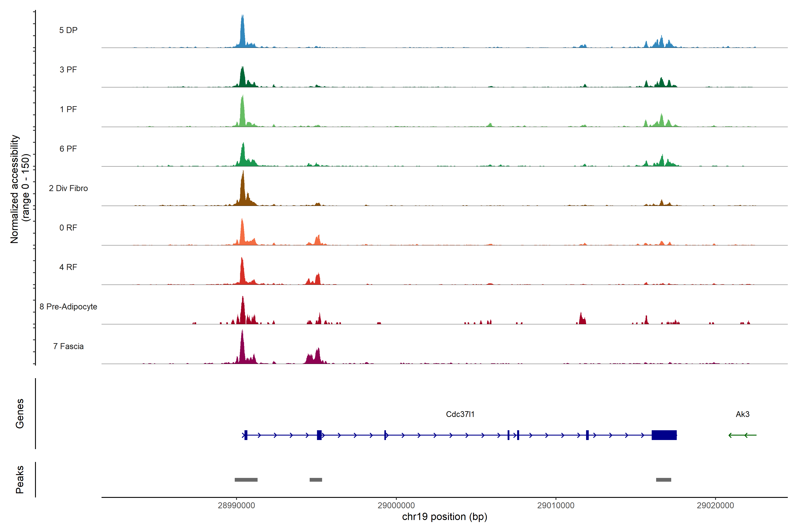Click the leftmost gray peak bar
This screenshot has height=532, width=798.
[x=246, y=480]
